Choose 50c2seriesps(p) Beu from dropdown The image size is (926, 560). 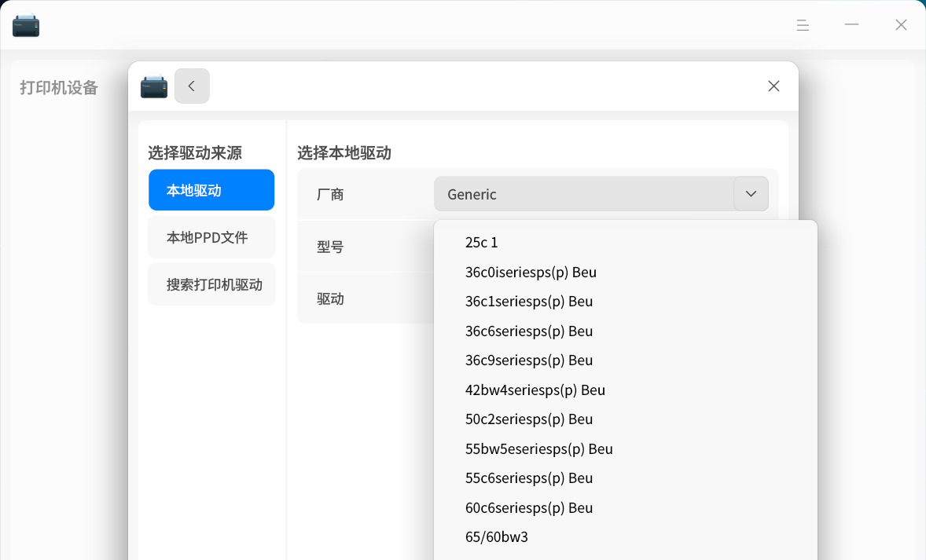coord(626,419)
